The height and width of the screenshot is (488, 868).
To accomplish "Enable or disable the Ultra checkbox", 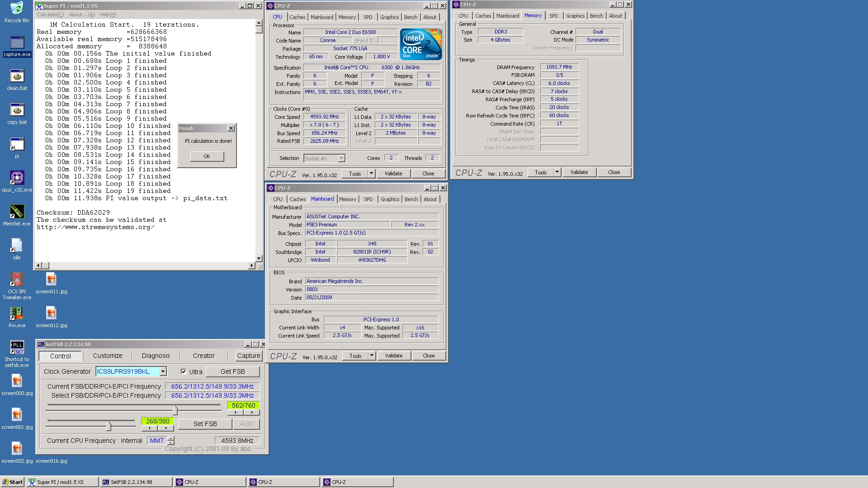I will tap(184, 371).
